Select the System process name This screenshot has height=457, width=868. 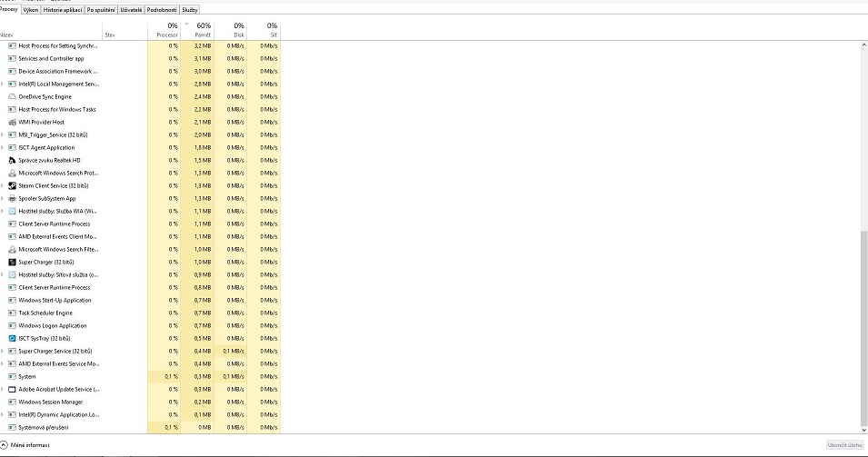[27, 377]
